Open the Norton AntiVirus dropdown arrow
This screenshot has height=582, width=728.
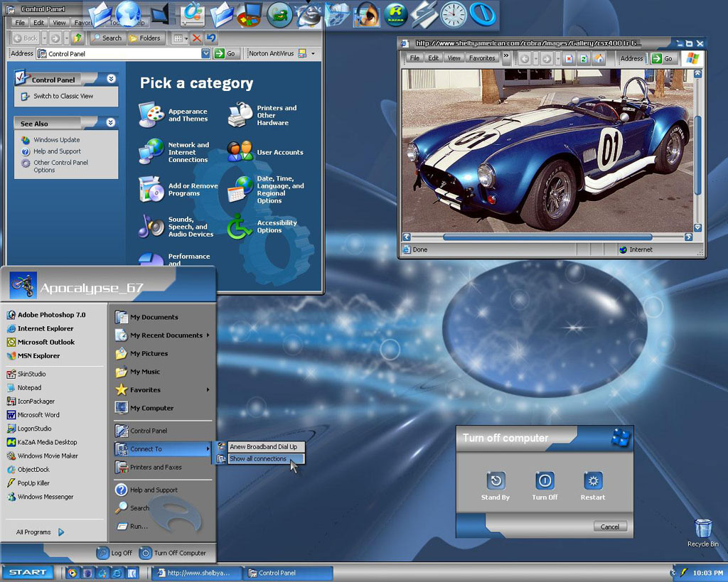(313, 53)
